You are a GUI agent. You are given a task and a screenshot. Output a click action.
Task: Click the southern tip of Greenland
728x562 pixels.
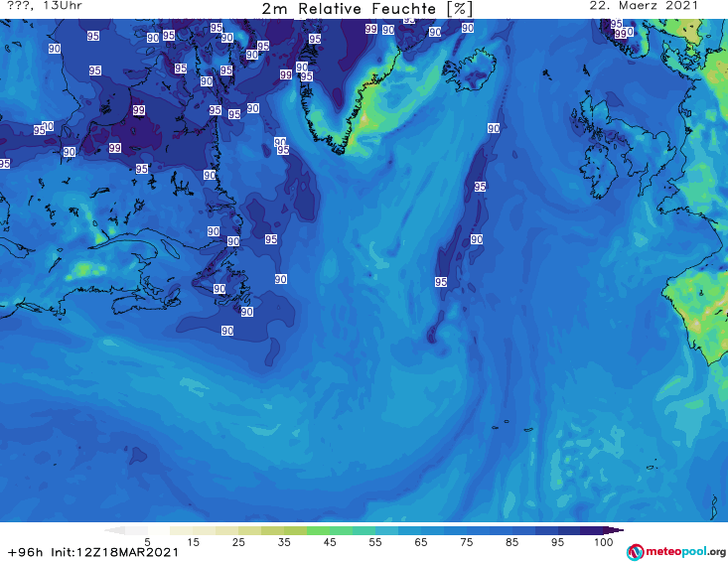(x=341, y=151)
